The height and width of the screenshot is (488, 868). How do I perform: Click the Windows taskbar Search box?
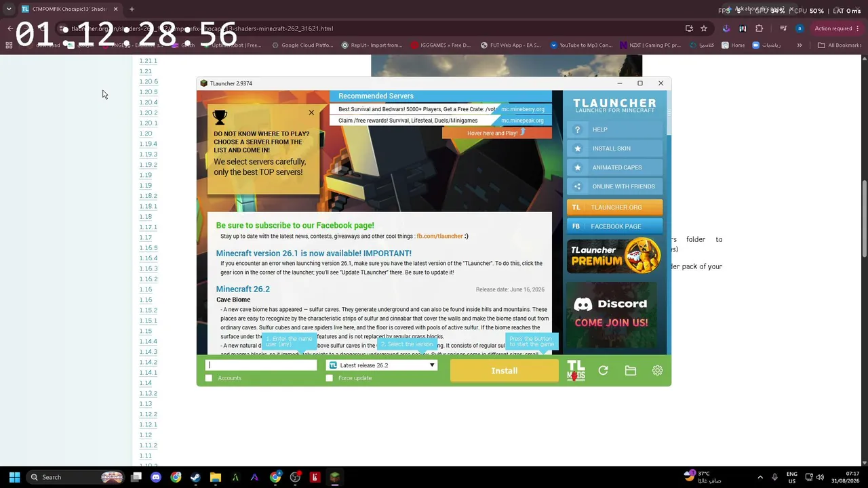tap(76, 477)
